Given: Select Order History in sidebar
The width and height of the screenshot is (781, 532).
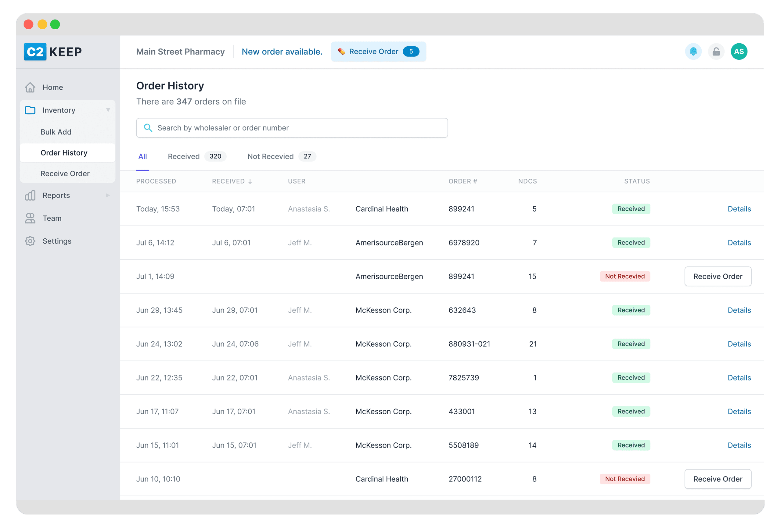Looking at the screenshot, I should (67, 153).
